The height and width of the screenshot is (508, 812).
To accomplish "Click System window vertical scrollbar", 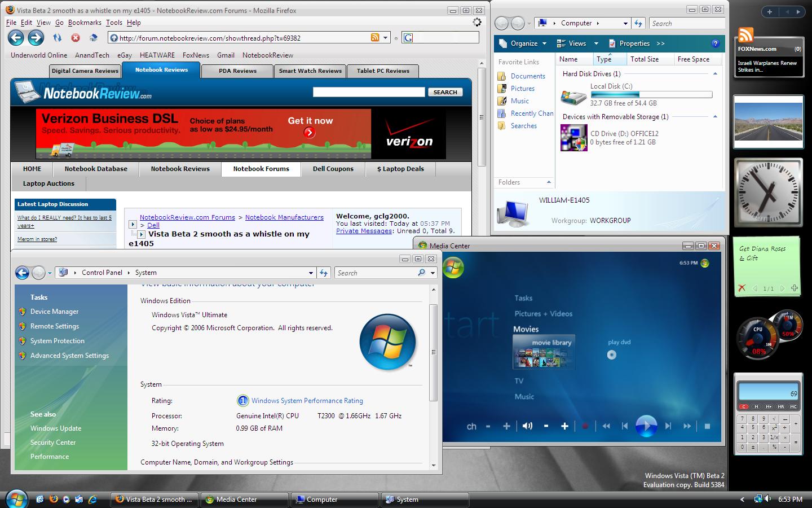I will point(434,352).
